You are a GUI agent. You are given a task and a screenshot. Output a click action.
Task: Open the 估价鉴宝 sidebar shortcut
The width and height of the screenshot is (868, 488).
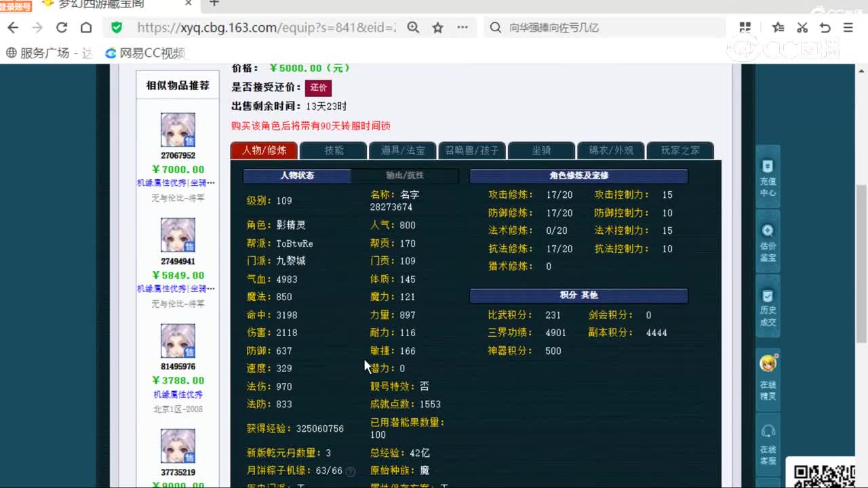click(x=768, y=241)
